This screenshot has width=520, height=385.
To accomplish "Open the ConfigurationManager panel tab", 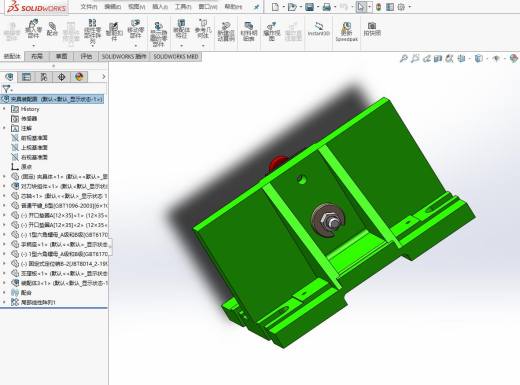I will click(44, 77).
